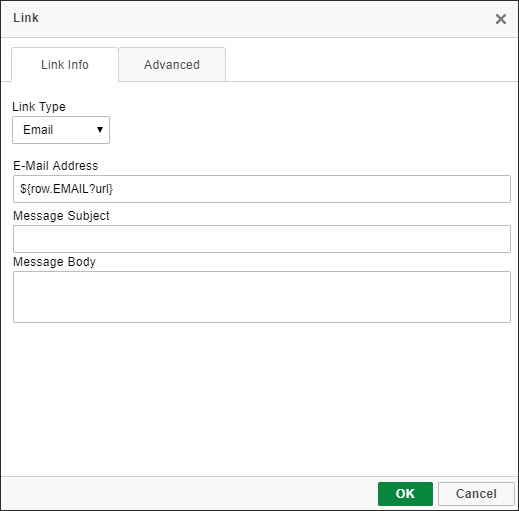
Task: Open the Link Type dropdown showing Email
Action: [x=61, y=130]
